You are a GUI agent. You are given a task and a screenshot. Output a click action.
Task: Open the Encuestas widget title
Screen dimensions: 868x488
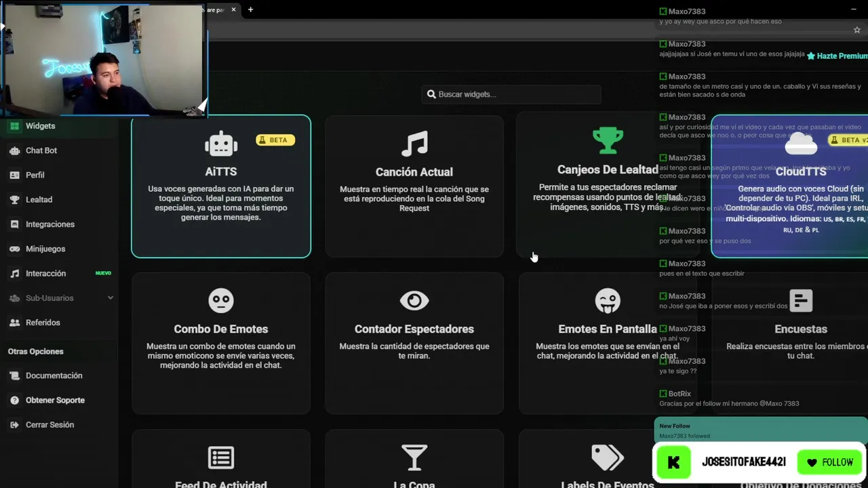tap(801, 329)
